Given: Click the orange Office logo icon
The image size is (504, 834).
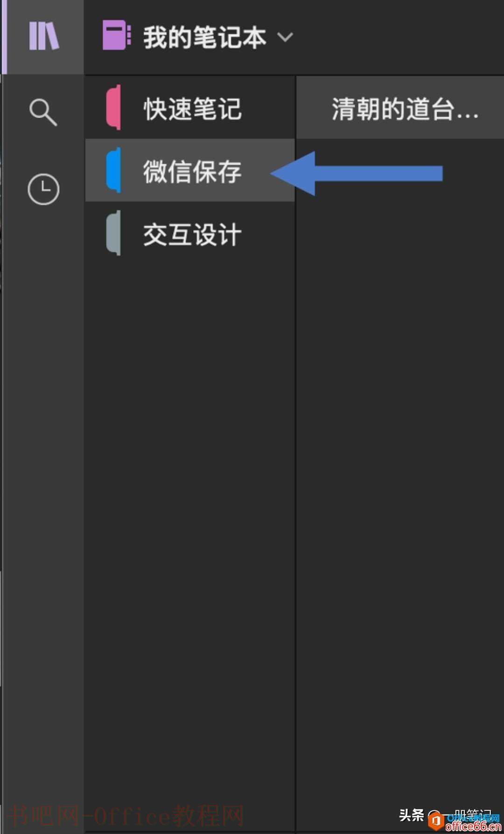Looking at the screenshot, I should [x=436, y=821].
